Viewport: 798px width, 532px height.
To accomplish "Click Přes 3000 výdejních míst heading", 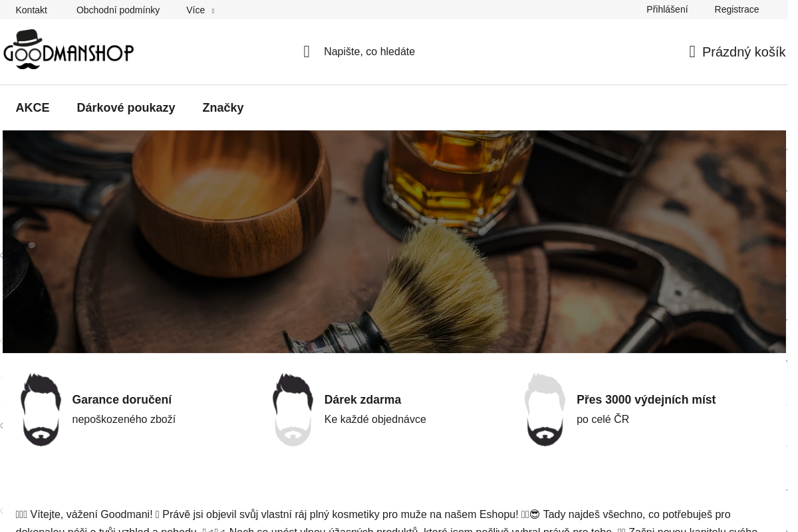I will [646, 400].
